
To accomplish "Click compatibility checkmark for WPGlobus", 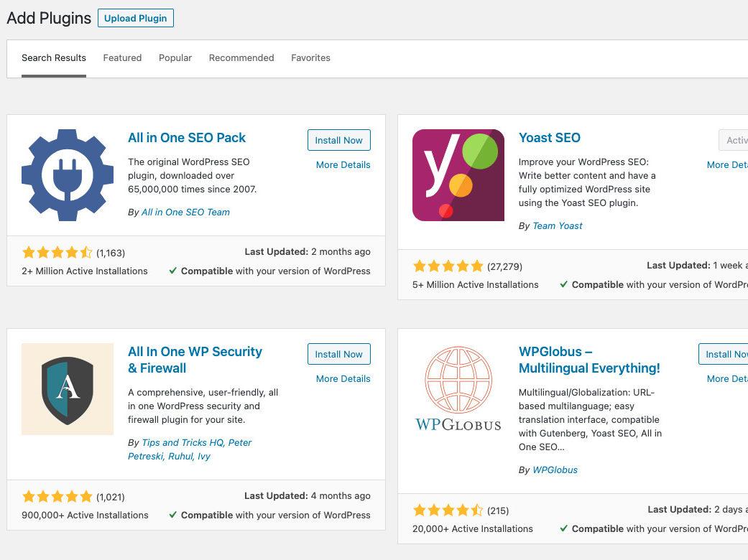I will click(x=564, y=528).
